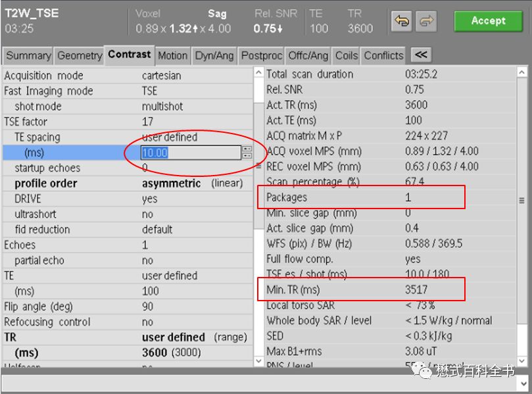Accept the scan protocol changes
The height and width of the screenshot is (394, 532).
[x=488, y=21]
